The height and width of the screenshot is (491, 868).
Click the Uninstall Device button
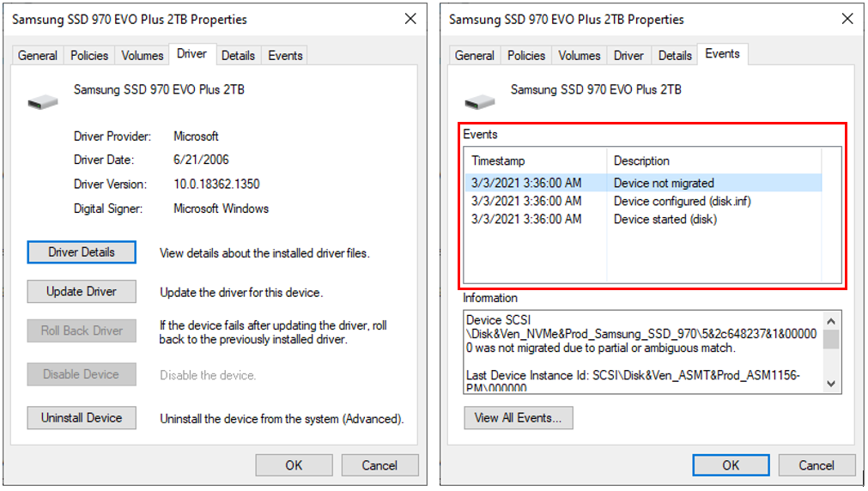(x=82, y=417)
